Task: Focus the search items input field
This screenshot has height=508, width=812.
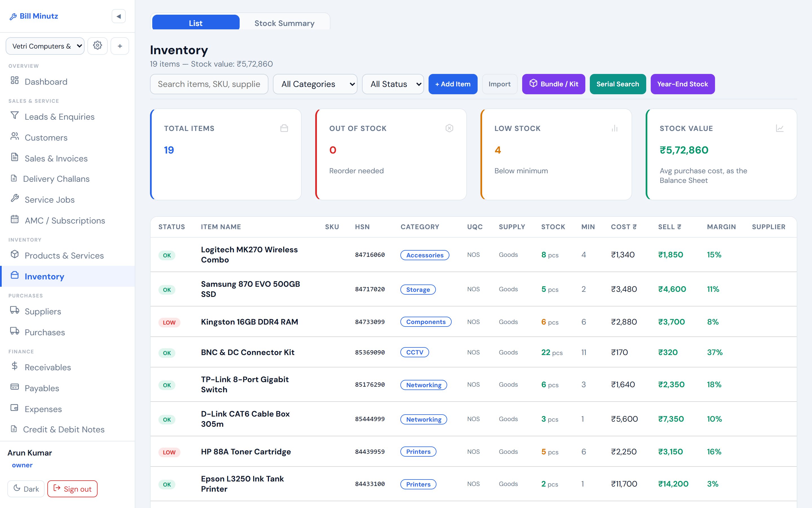Action: pyautogui.click(x=209, y=84)
